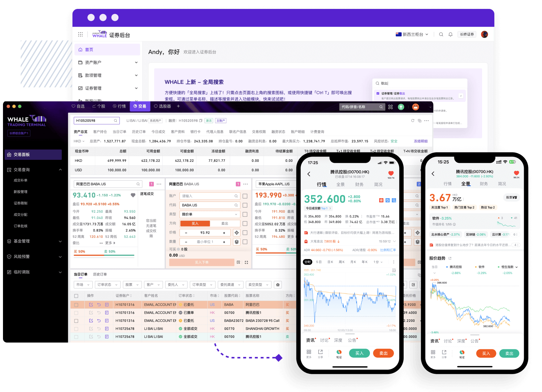The image size is (542, 392).
Task: Check the box next to 数量 field
Action: [x=245, y=242]
